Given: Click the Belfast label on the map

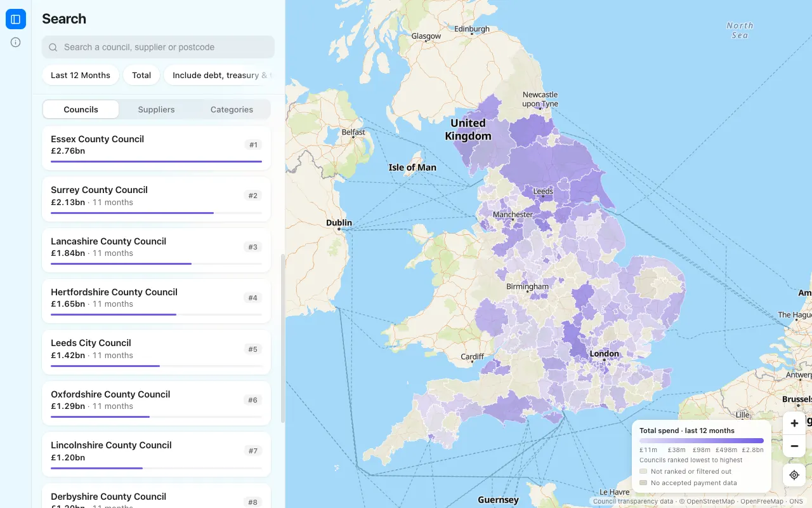Looking at the screenshot, I should point(353,132).
